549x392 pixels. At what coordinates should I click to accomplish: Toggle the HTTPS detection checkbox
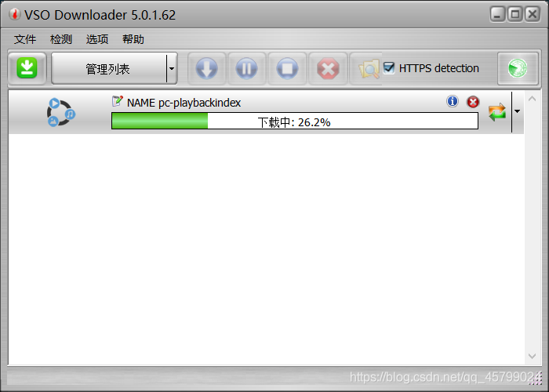coord(389,67)
